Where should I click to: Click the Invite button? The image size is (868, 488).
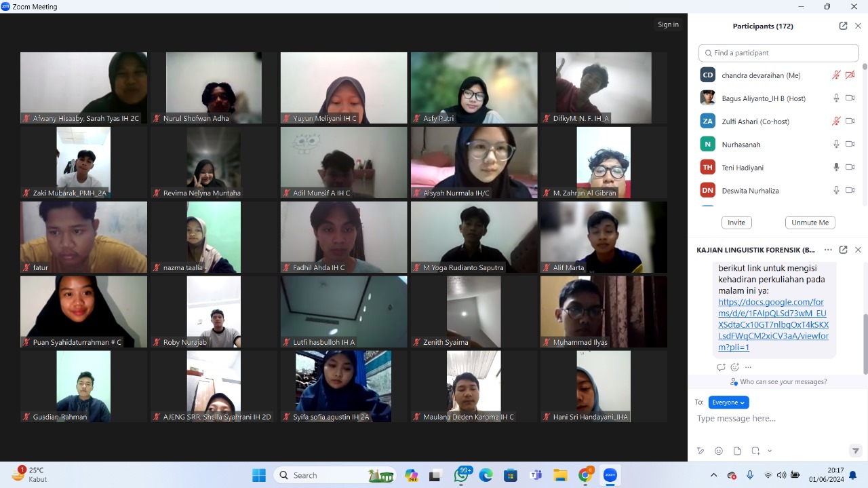736,223
